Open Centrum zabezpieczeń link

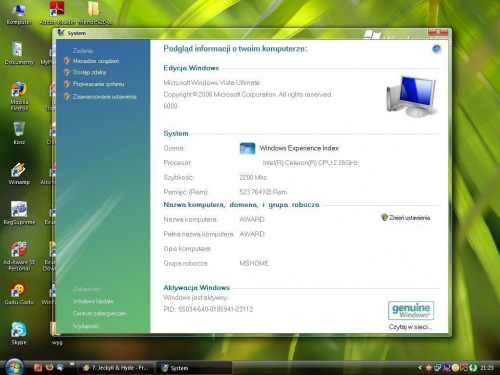[99, 314]
